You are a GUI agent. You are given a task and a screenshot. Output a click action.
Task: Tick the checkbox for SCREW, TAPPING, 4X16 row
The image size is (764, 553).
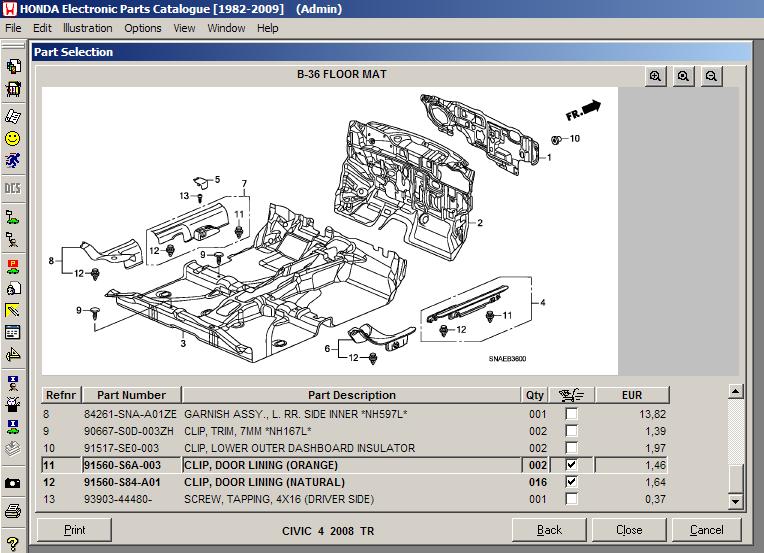tap(572, 499)
